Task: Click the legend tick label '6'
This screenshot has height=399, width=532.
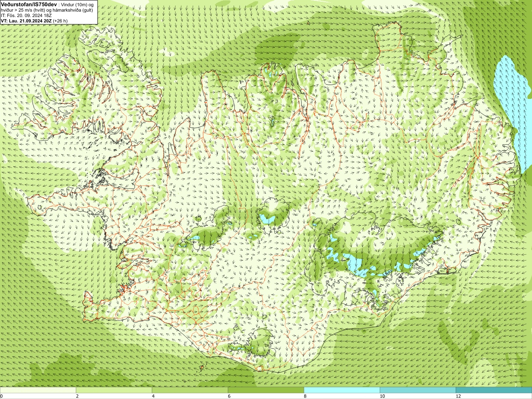Action: (x=229, y=396)
